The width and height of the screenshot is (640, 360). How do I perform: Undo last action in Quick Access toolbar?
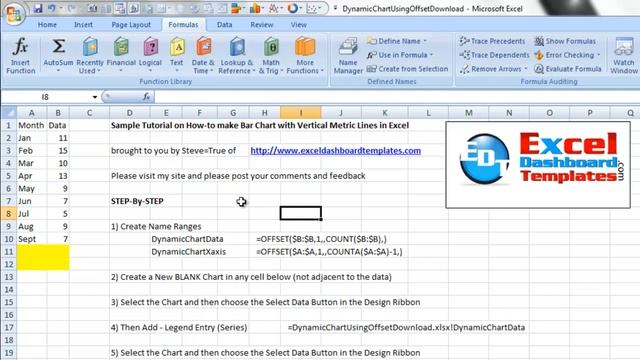(x=51, y=8)
